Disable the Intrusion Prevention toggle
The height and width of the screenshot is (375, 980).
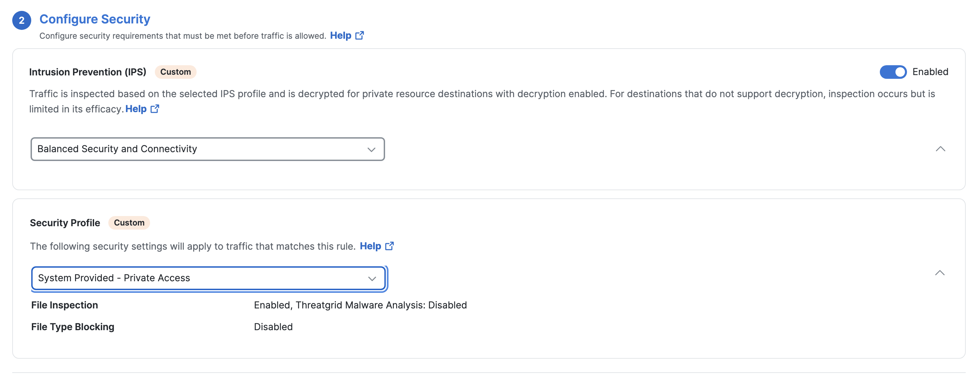tap(892, 72)
